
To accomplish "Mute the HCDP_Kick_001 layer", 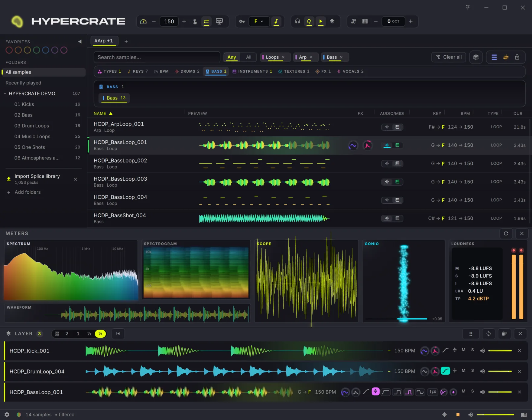I will point(463,350).
